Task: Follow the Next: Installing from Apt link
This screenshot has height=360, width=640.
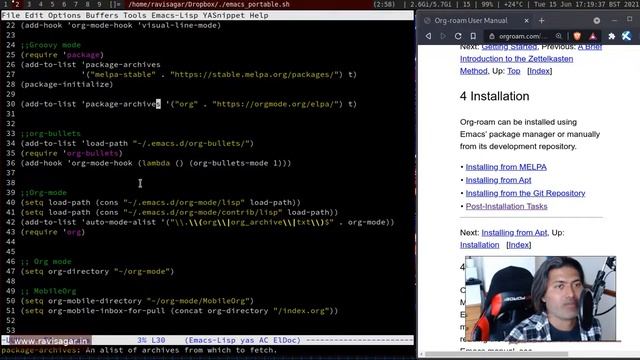Action: pyautogui.click(x=514, y=233)
